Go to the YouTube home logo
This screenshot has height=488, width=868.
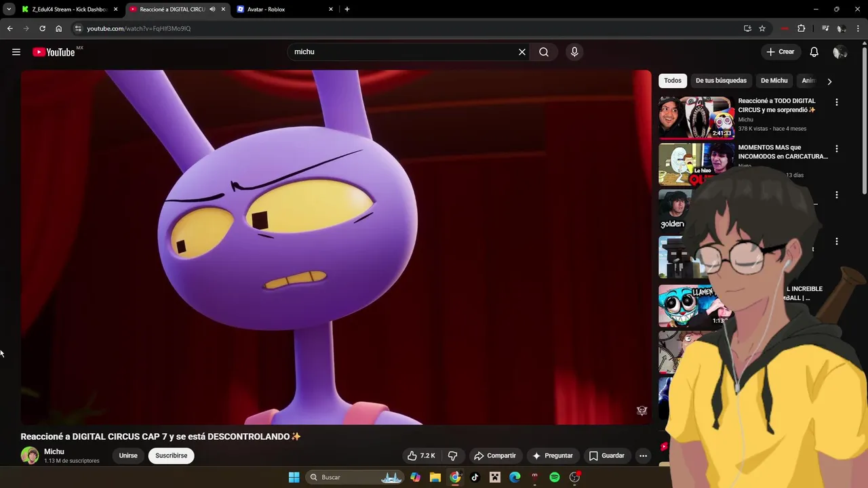pos(54,52)
